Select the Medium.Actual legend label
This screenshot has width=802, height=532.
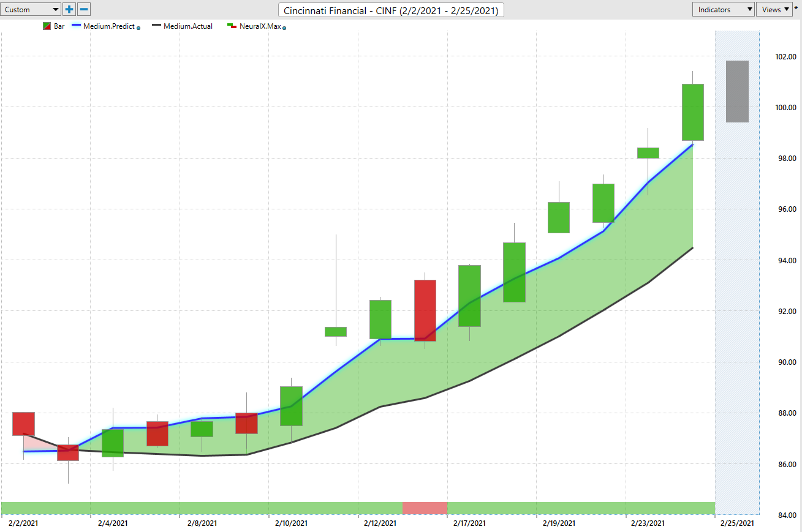(x=188, y=26)
